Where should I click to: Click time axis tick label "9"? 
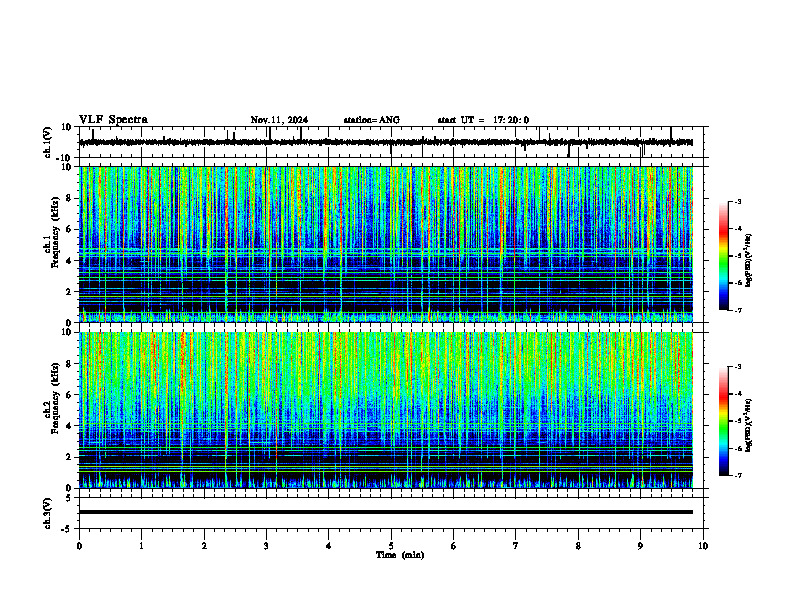coord(640,546)
